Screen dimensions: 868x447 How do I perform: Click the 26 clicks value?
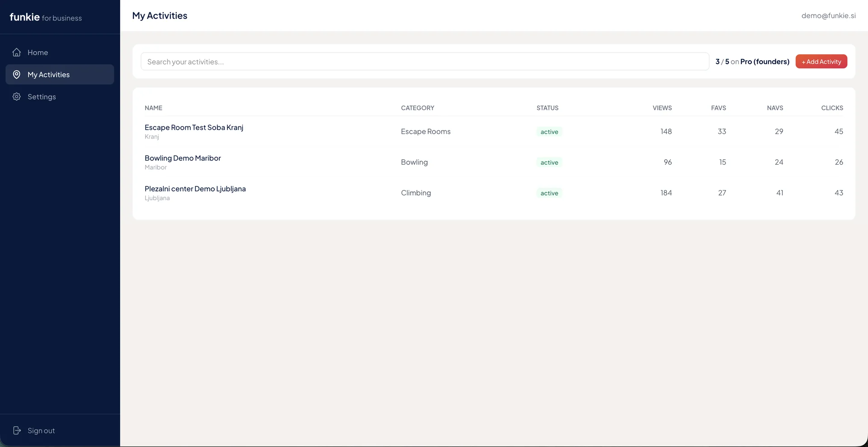pos(839,162)
